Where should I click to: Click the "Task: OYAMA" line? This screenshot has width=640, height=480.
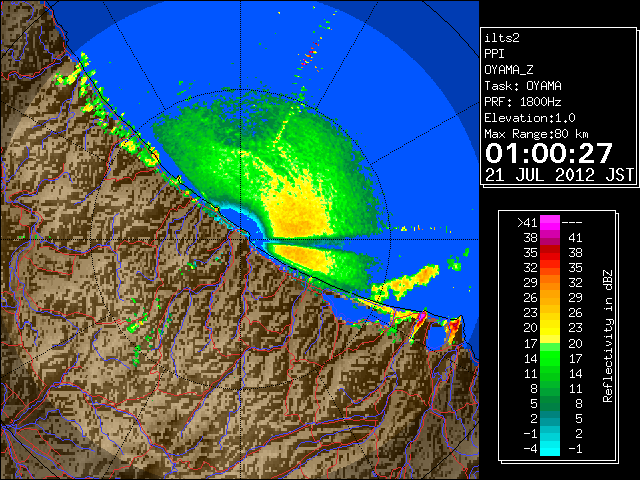click(523, 86)
